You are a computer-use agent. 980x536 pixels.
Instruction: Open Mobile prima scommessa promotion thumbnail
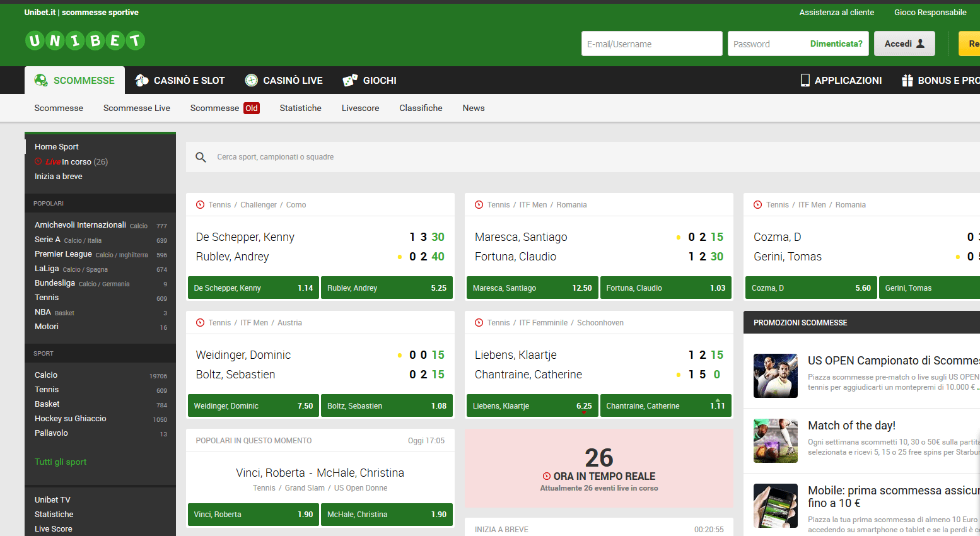(776, 506)
